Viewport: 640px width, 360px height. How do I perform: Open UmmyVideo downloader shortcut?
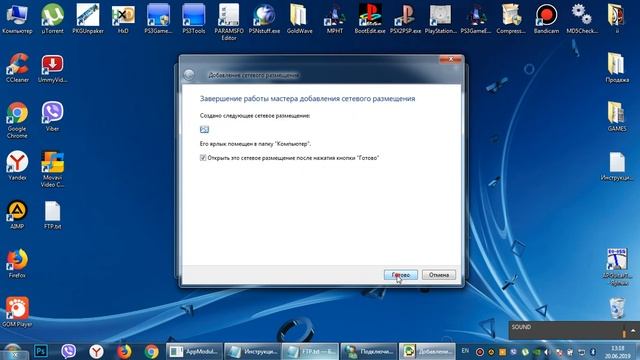(x=52, y=68)
